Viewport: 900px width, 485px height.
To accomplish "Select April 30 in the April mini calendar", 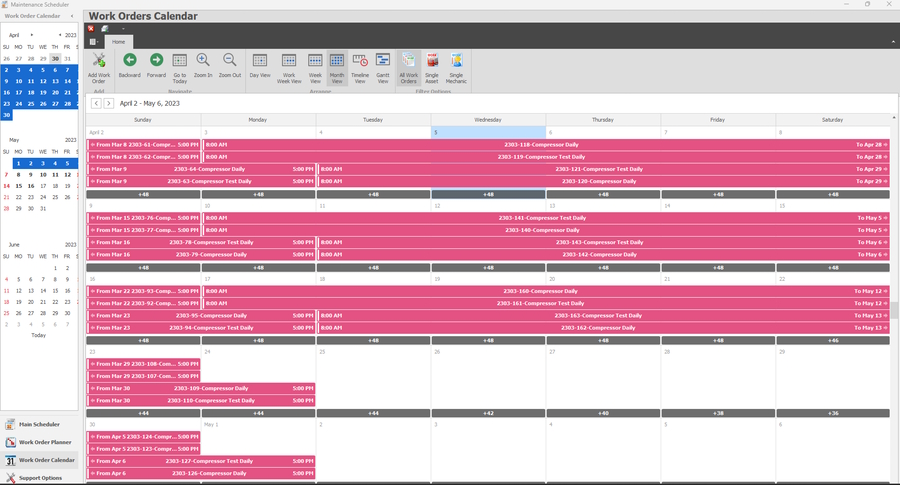I will coord(6,115).
